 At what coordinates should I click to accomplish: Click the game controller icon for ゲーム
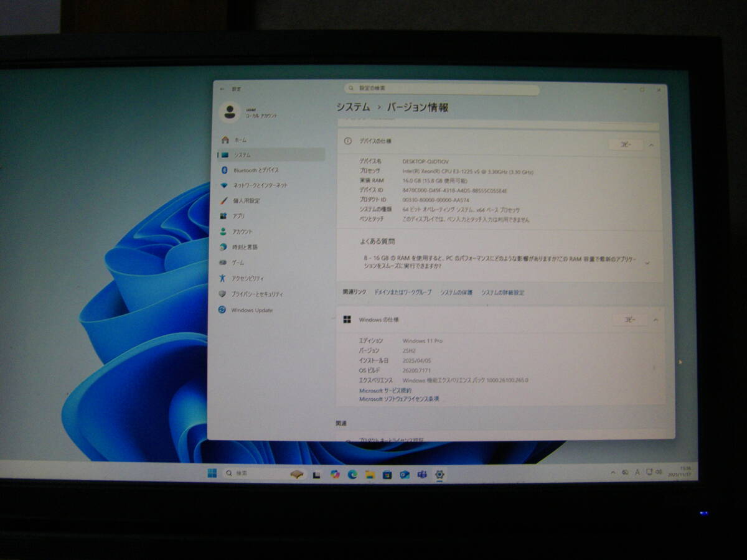coord(223,262)
